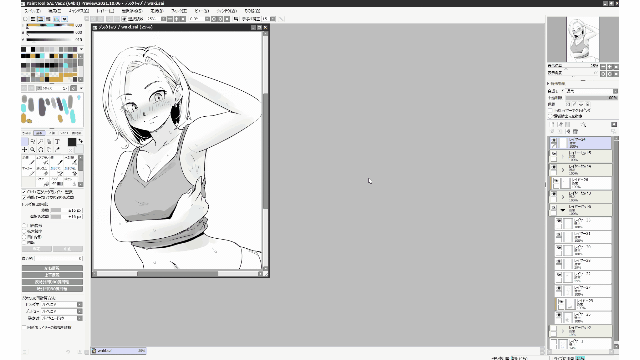Hide the topmost selected layer via eye icon

(x=553, y=141)
